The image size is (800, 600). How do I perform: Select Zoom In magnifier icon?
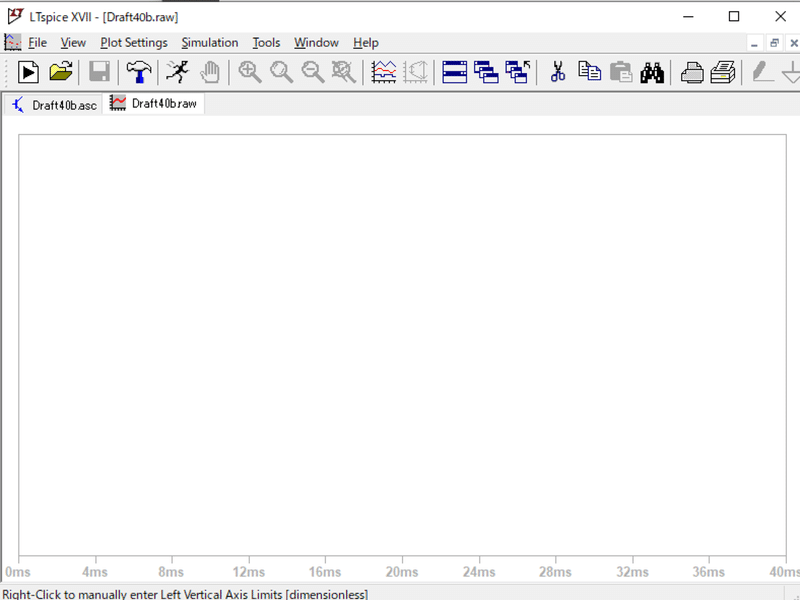(250, 72)
